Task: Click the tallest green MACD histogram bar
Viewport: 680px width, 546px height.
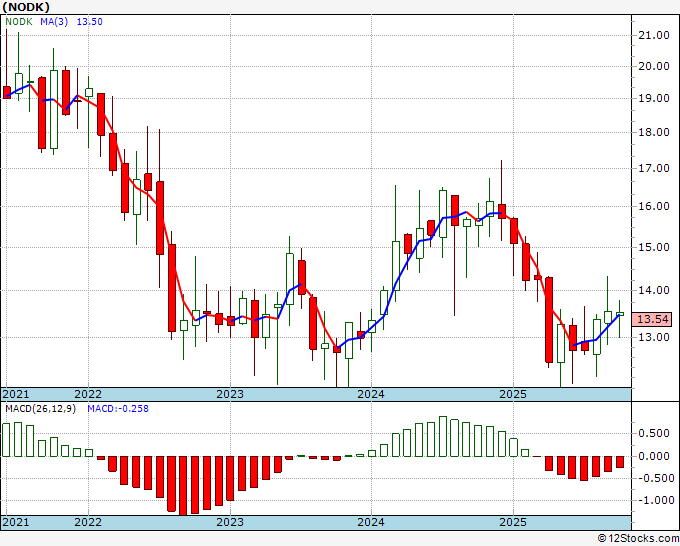Action: (x=443, y=436)
